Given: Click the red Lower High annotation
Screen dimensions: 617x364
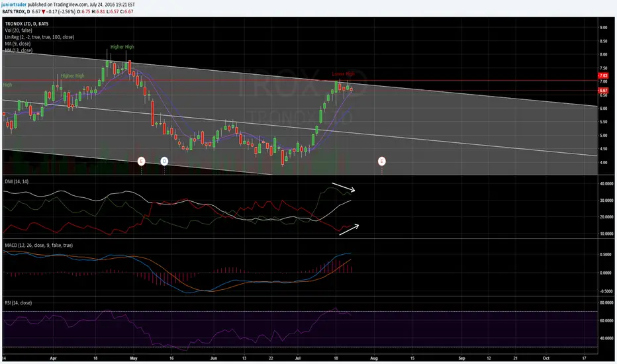Looking at the screenshot, I should pos(343,73).
